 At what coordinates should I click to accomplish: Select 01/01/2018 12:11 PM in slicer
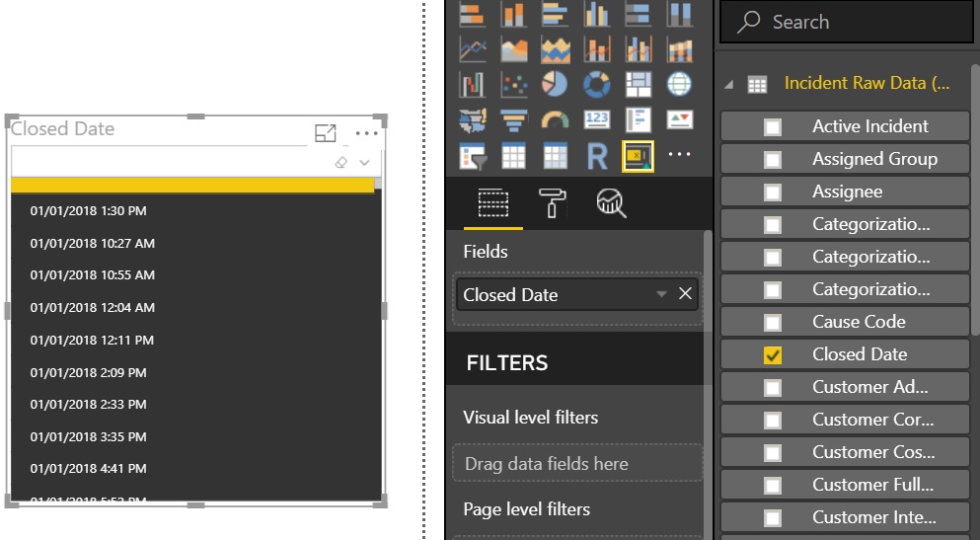click(x=92, y=340)
